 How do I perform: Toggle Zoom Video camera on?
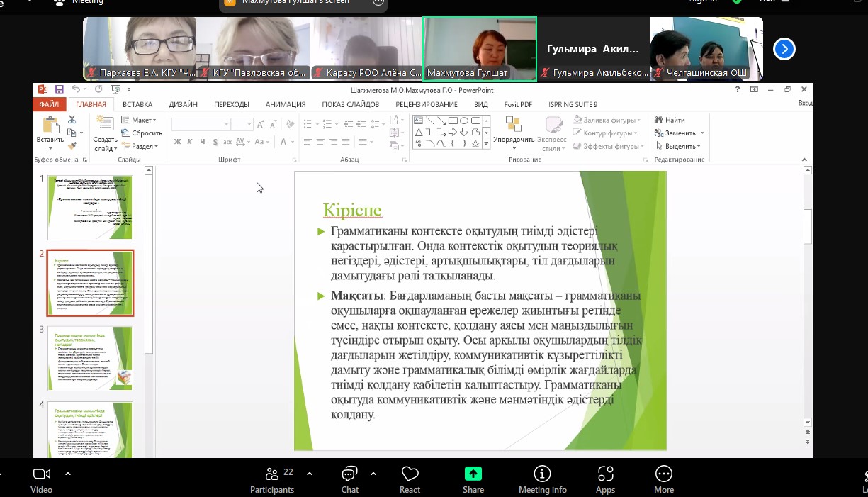(42, 479)
